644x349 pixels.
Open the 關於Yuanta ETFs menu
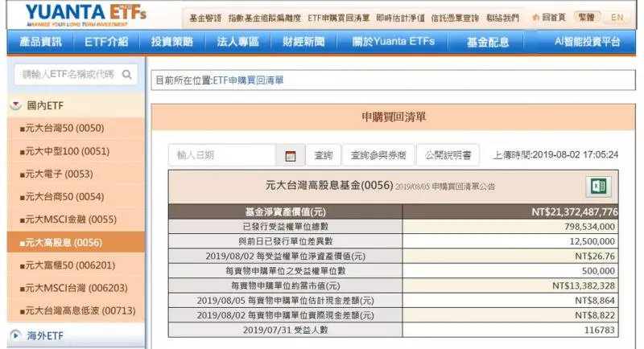pyautogui.click(x=393, y=42)
